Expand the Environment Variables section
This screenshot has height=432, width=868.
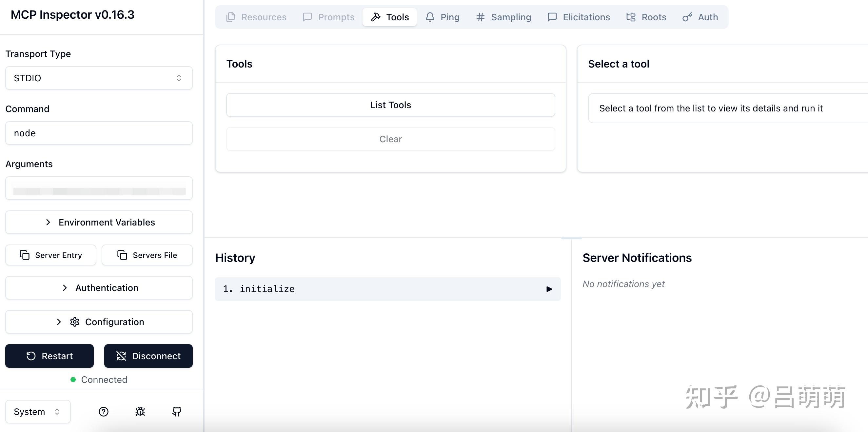[99, 222]
